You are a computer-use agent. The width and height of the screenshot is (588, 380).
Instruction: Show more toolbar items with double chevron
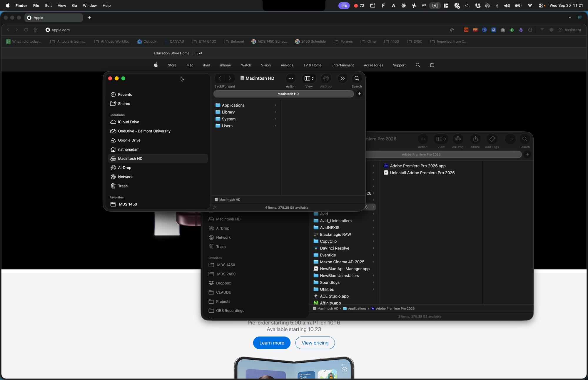click(342, 78)
